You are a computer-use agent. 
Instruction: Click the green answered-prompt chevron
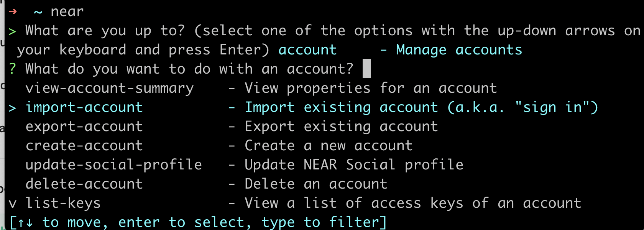(12, 31)
